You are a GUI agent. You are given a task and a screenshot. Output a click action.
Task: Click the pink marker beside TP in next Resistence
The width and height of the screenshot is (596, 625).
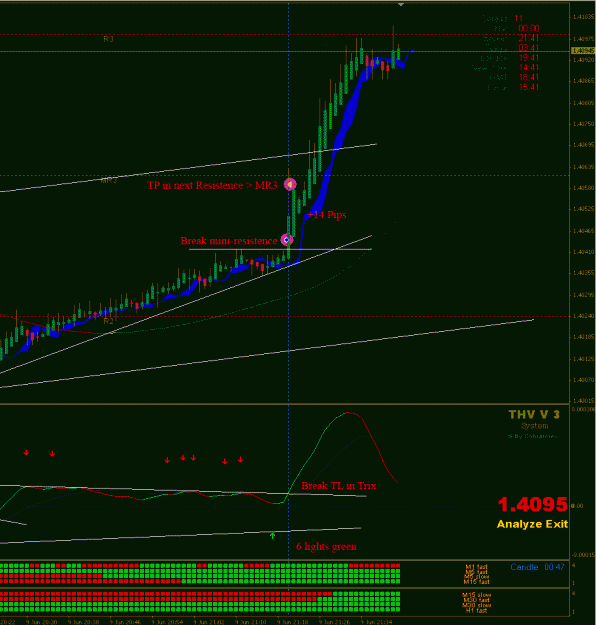coord(290,184)
